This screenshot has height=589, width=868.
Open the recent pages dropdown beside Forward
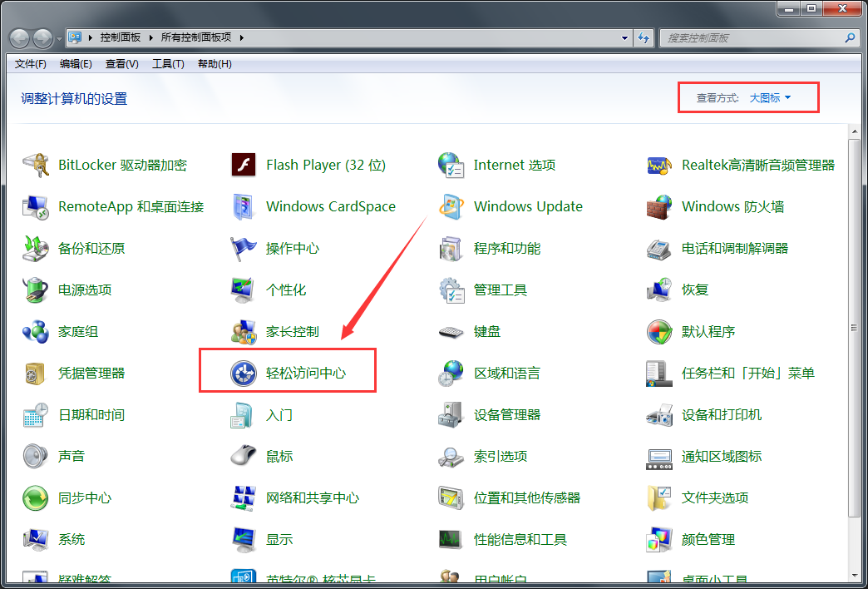pos(59,39)
